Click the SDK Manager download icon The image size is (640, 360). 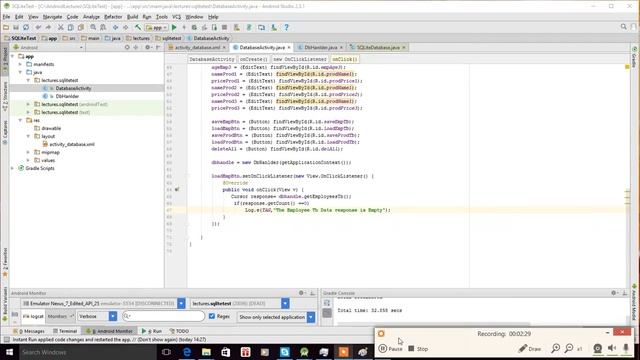pos(274,27)
